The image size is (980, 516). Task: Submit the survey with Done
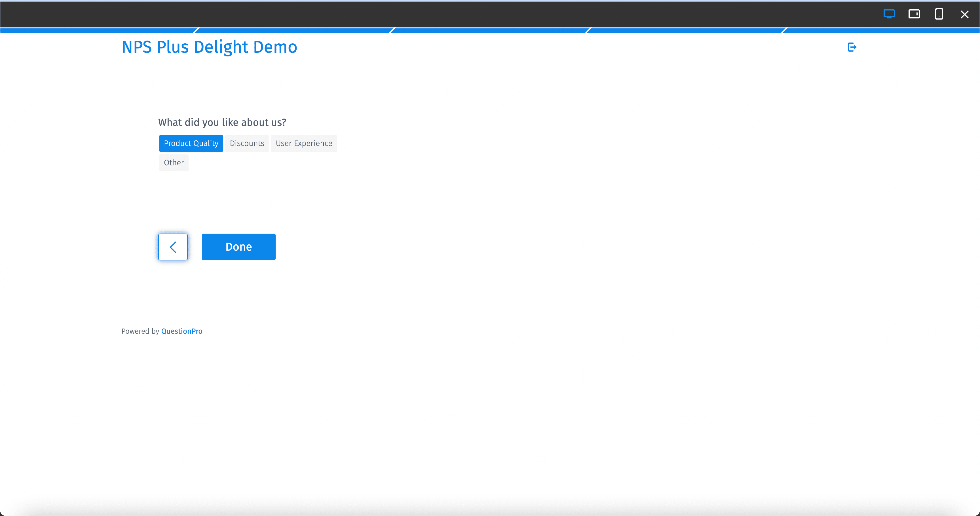[x=238, y=246]
